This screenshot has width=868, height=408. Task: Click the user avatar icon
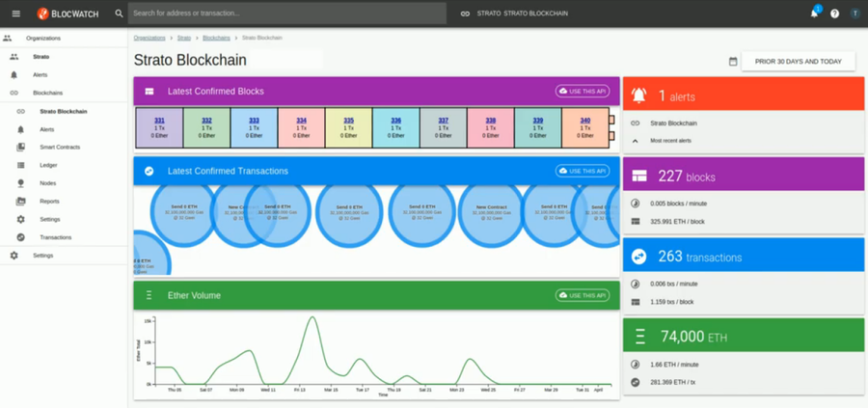[854, 14]
